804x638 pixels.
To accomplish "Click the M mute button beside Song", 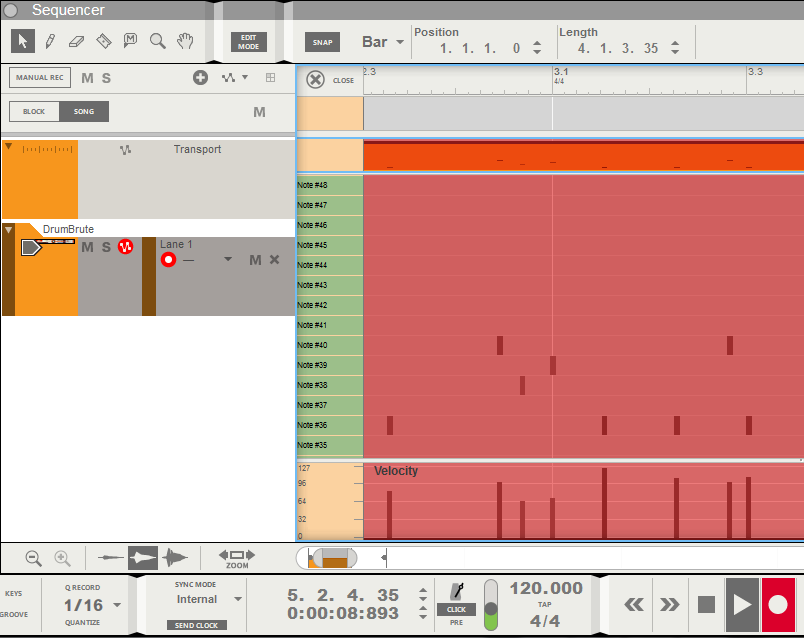I will [259, 112].
